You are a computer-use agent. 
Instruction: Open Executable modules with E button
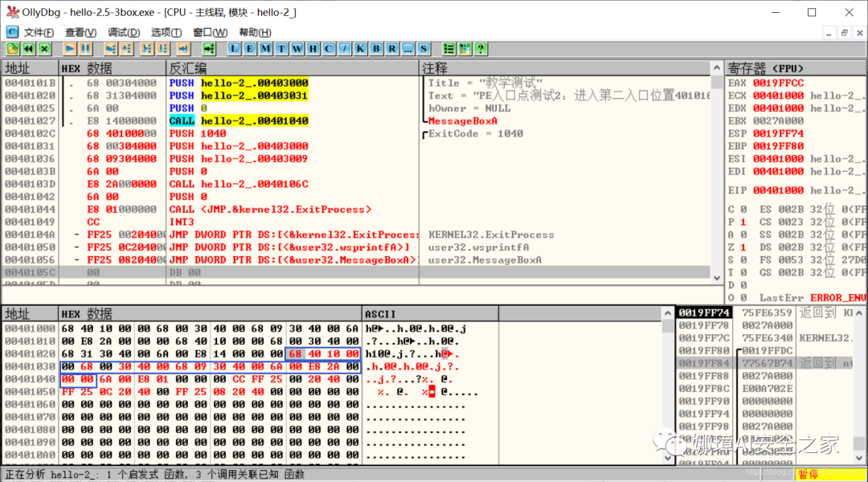(250, 49)
